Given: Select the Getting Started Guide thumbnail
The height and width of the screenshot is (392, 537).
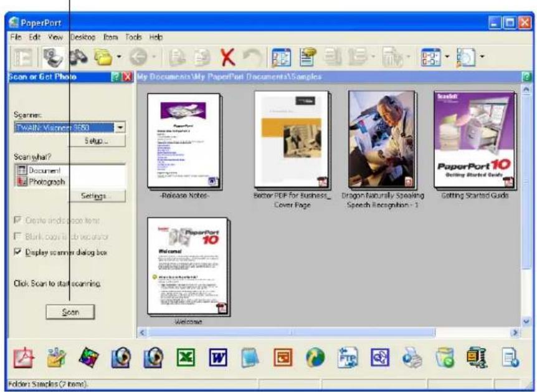Looking at the screenshot, I should coord(475,140).
